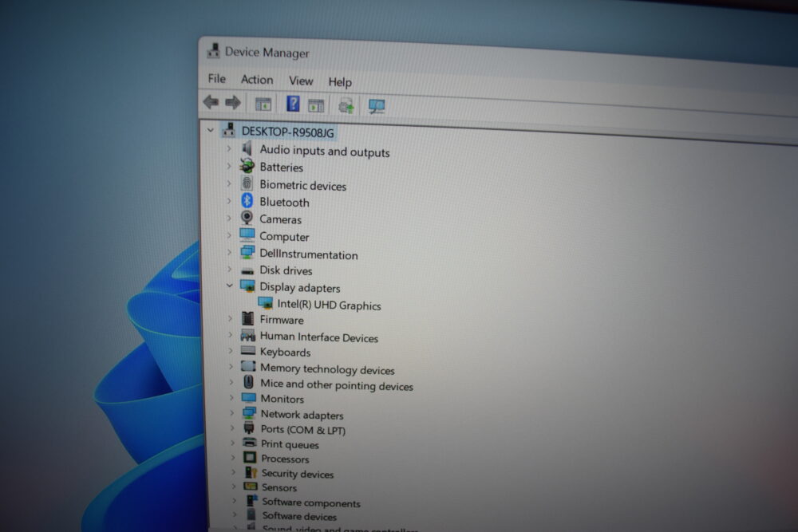Open the Help menu

tap(340, 82)
